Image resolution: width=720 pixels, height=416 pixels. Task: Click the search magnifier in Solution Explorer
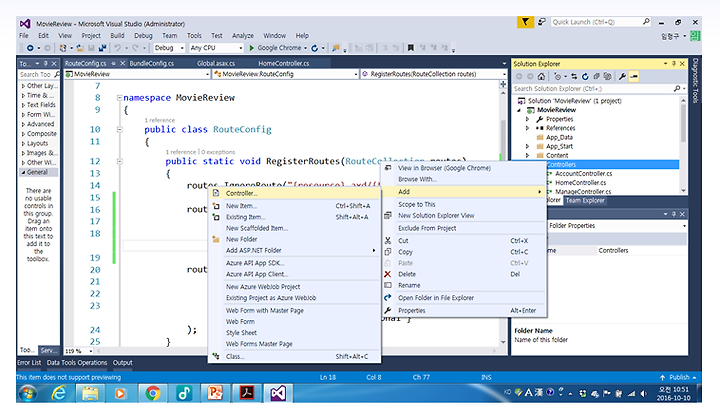tap(677, 88)
